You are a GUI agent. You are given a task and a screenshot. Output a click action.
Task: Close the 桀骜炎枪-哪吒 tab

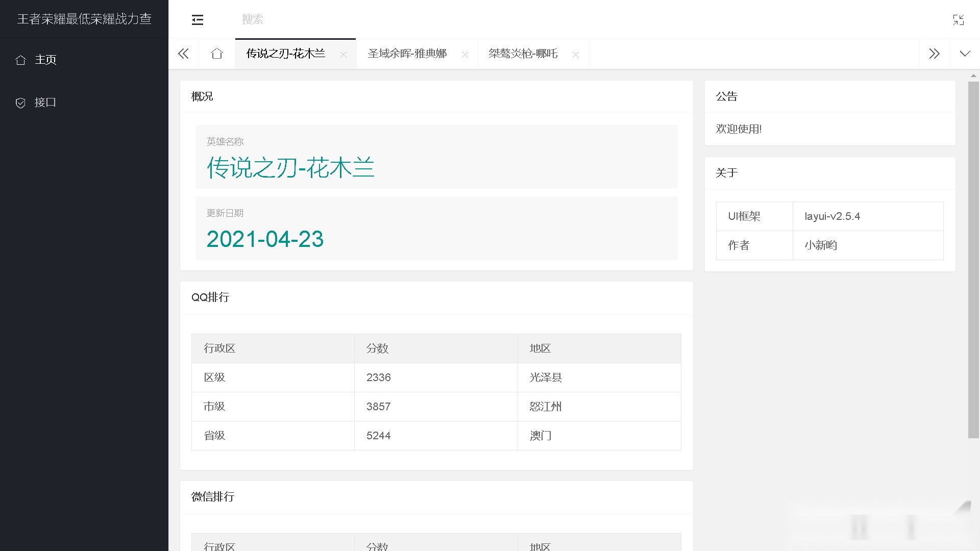576,54
